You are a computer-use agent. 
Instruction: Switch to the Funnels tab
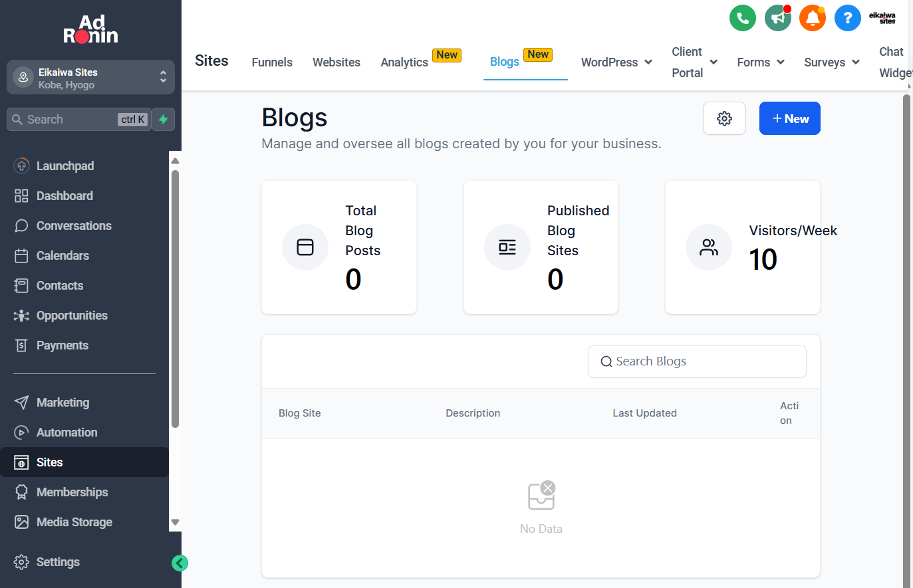[272, 62]
